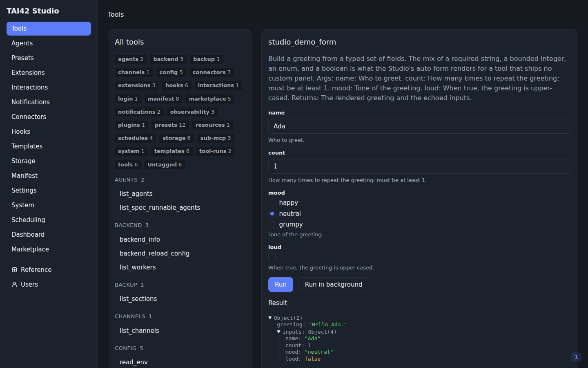Image resolution: width=588 pixels, height=368 pixels.
Task: Select the config 5 tag chip
Action: point(171,72)
